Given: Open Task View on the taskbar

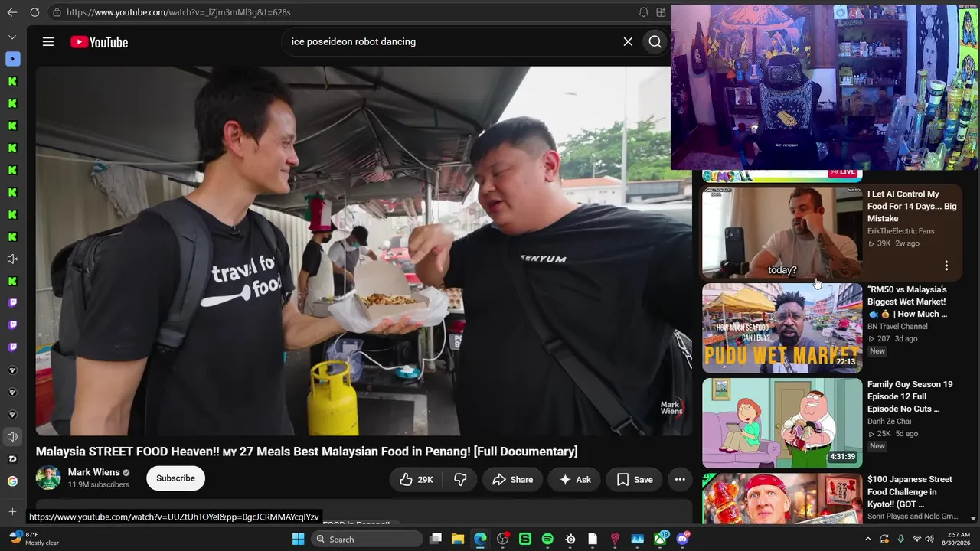Looking at the screenshot, I should click(x=436, y=540).
